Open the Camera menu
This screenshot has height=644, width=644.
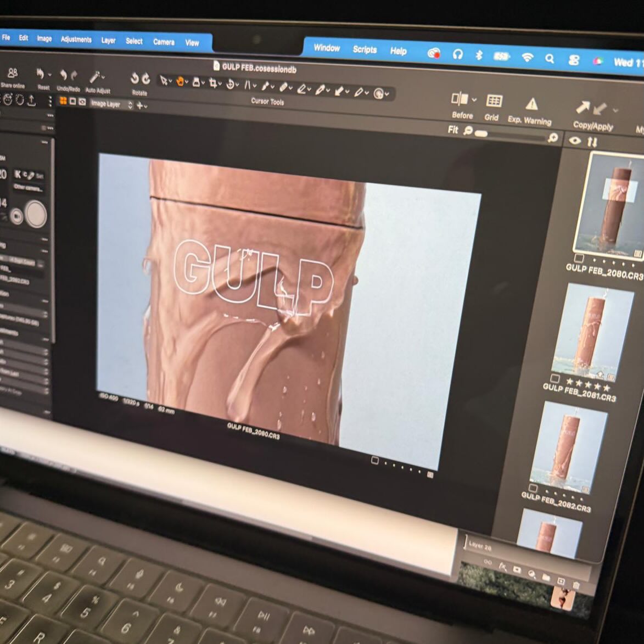[x=164, y=42]
